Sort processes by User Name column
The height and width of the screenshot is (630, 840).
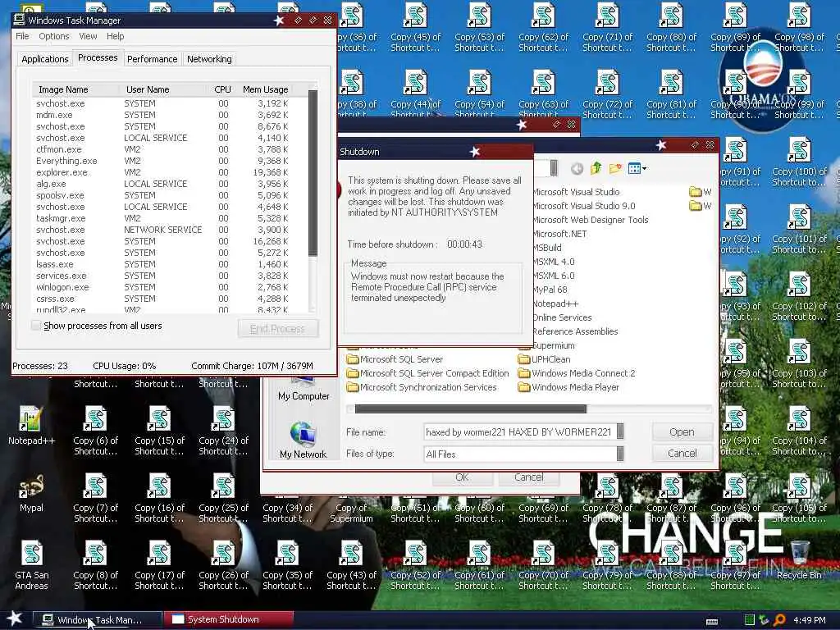163,89
